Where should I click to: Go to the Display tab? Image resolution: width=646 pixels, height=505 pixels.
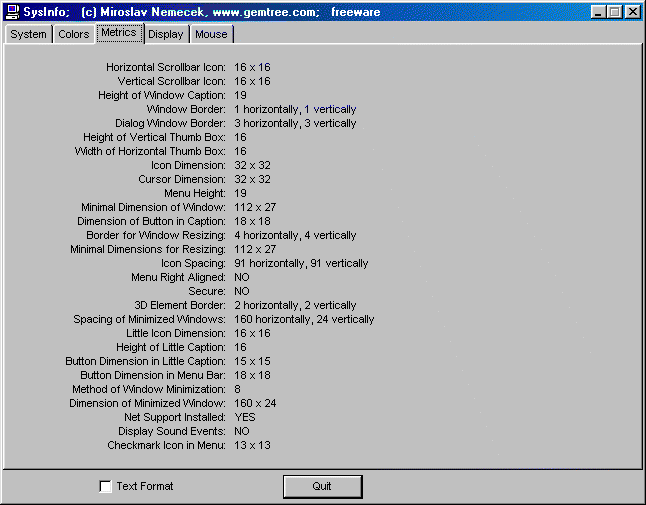click(166, 34)
